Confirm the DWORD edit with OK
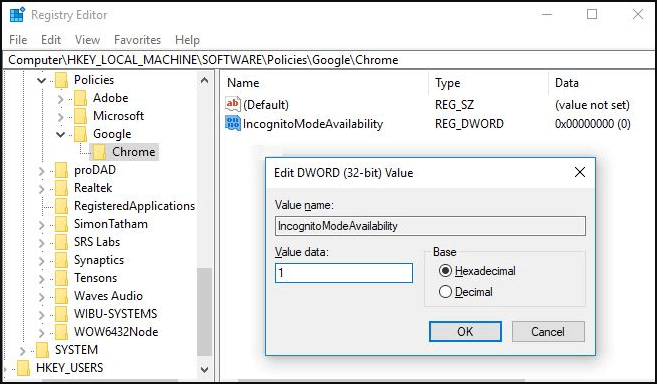Screen dimensions: 657x384 [465, 332]
